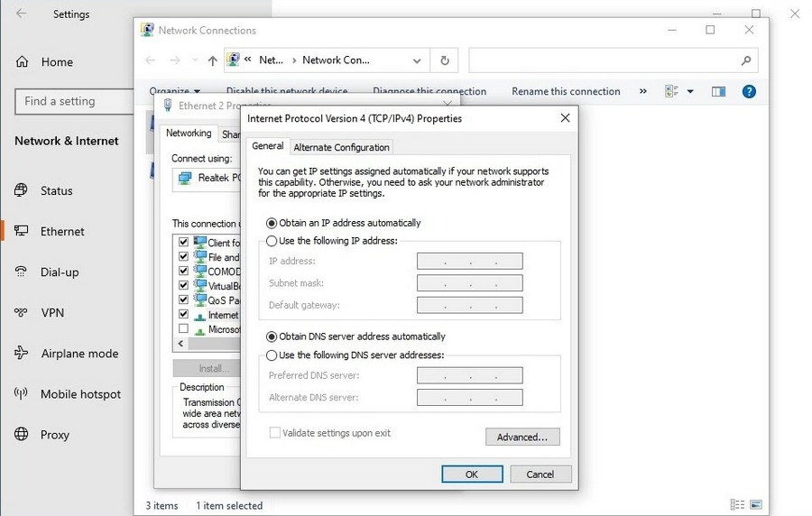Screen dimensions: 812x516
Task: Open the Organize dropdown menu
Action: coord(174,92)
